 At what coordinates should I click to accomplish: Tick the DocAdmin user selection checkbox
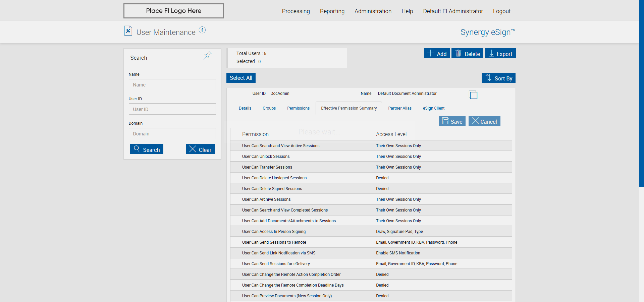(x=473, y=95)
